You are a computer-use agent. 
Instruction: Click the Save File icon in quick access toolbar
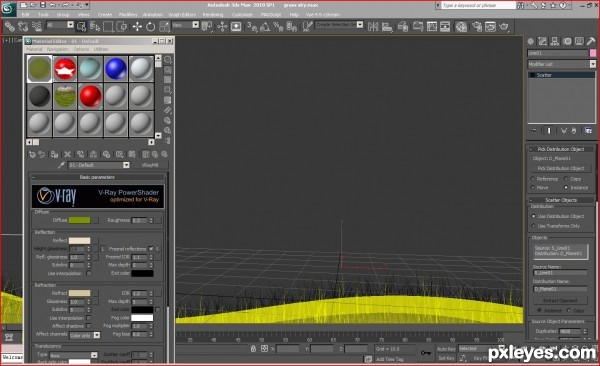point(43,5)
